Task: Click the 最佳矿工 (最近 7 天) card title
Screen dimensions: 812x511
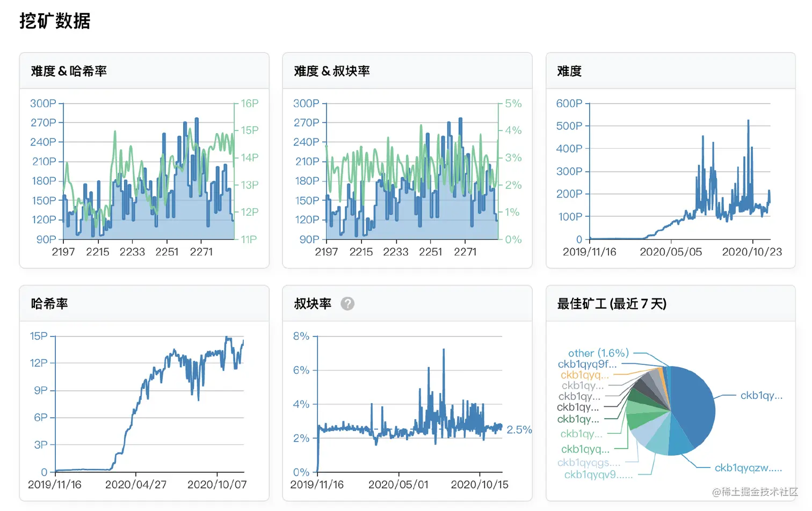Action: click(612, 304)
